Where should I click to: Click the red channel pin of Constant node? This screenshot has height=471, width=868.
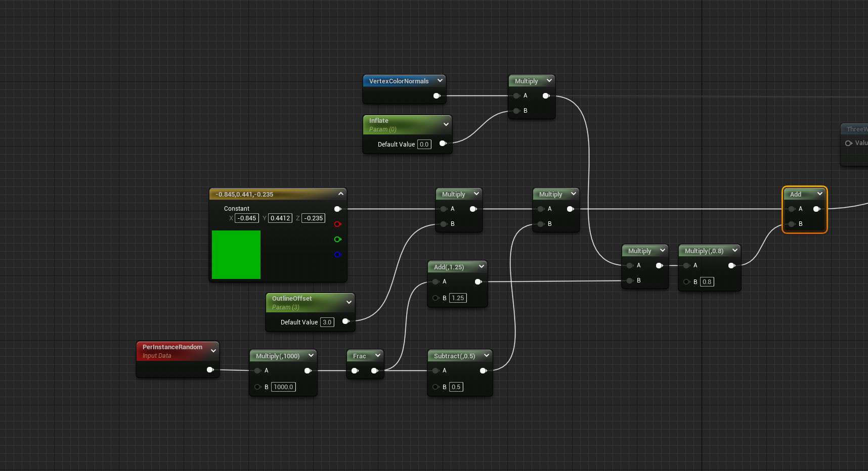tap(337, 224)
